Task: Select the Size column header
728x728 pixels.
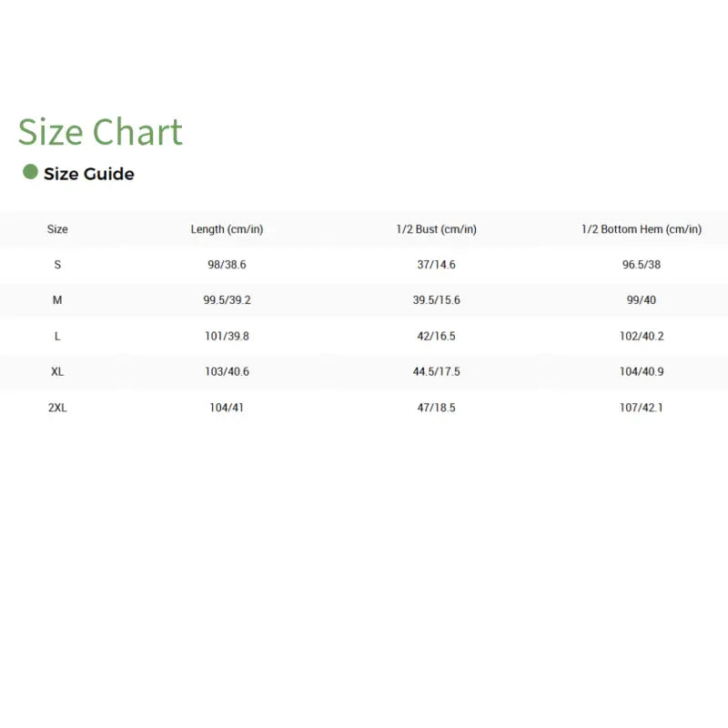Action: tap(57, 229)
